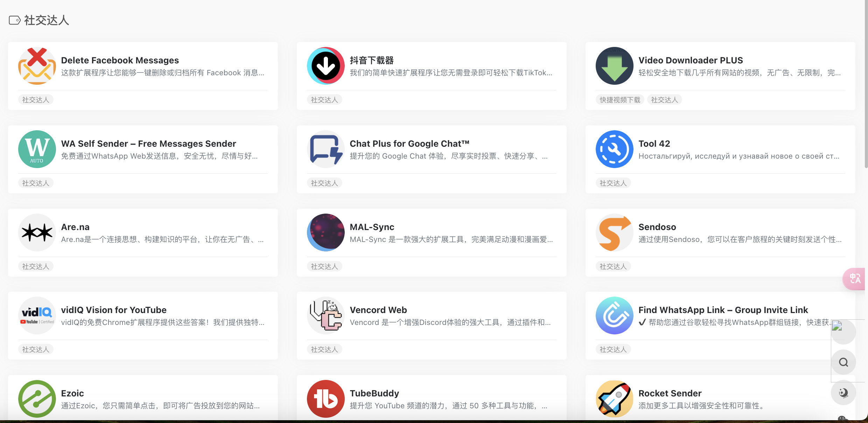Screen dimensions: 868x423
Task: Click the vidIQ Vision logo icon
Action: [x=37, y=315]
